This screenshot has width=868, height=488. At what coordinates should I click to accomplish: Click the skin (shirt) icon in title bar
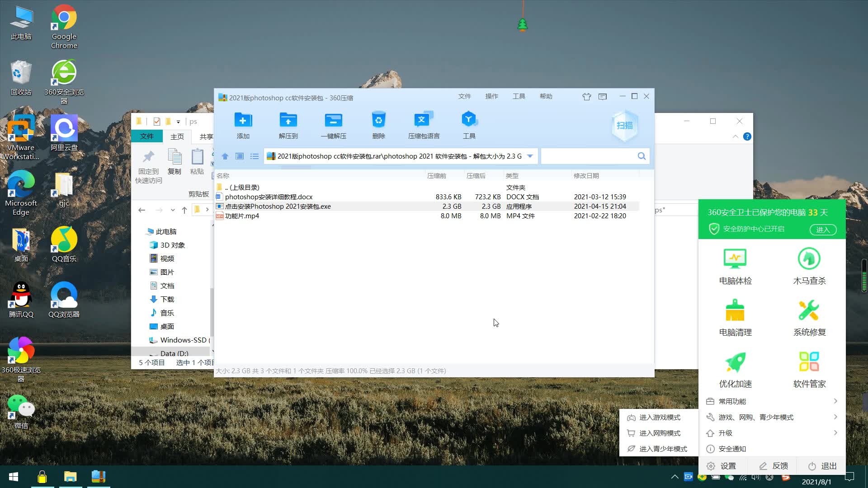pos(586,96)
